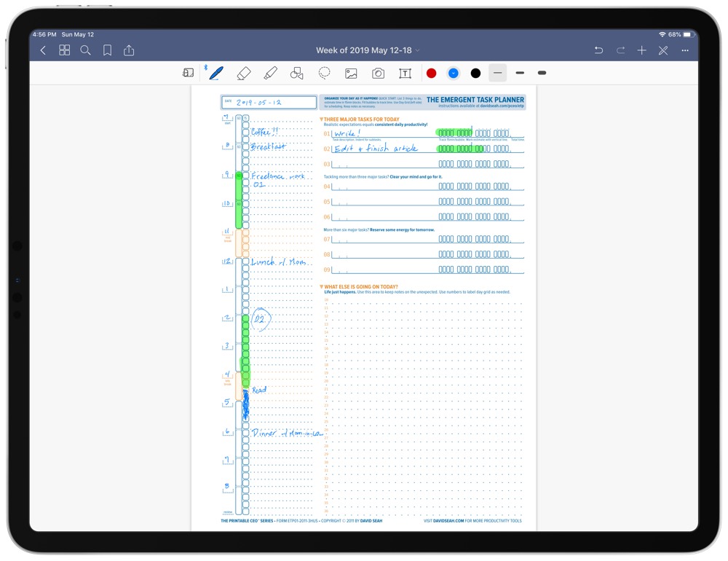
Task: Select the thickest stroke width
Action: [542, 73]
